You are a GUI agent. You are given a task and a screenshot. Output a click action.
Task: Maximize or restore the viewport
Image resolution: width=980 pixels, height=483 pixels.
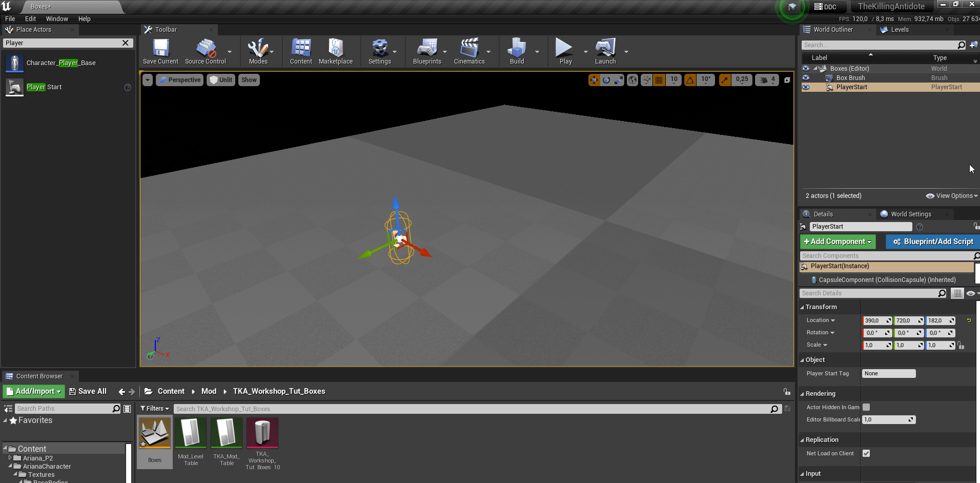787,80
